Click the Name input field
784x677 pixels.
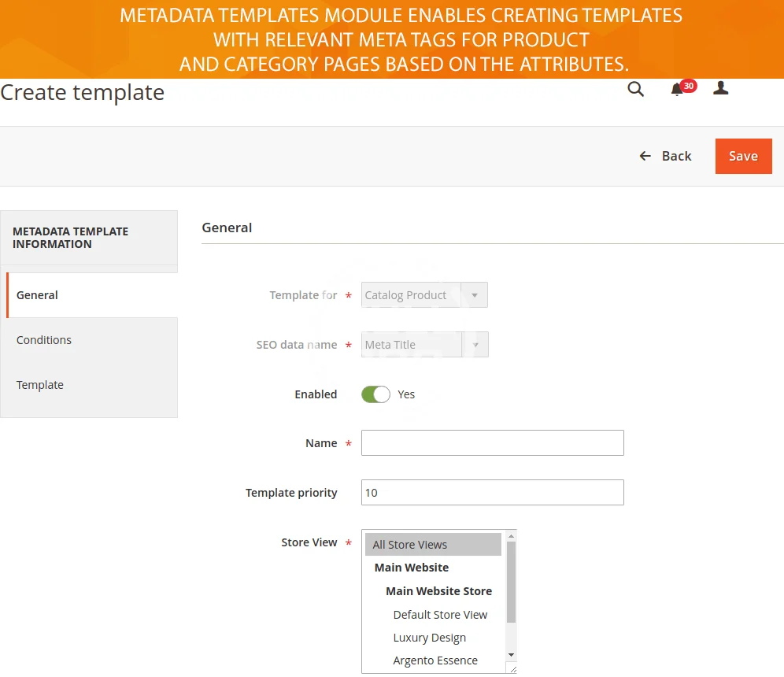pyautogui.click(x=492, y=443)
